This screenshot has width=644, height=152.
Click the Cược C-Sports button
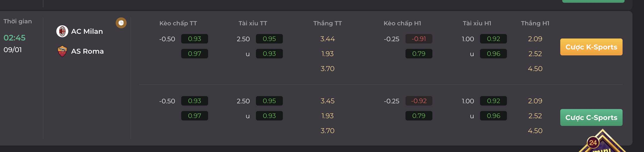[591, 117]
